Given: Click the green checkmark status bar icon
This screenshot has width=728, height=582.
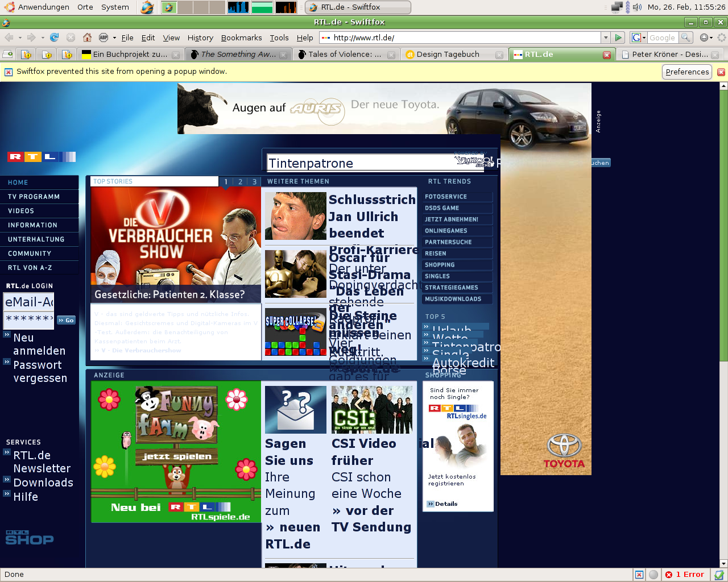Looking at the screenshot, I should [x=719, y=575].
